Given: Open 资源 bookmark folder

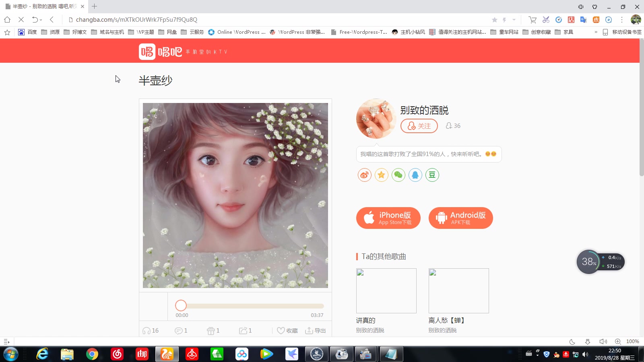Looking at the screenshot, I should click(x=50, y=32).
